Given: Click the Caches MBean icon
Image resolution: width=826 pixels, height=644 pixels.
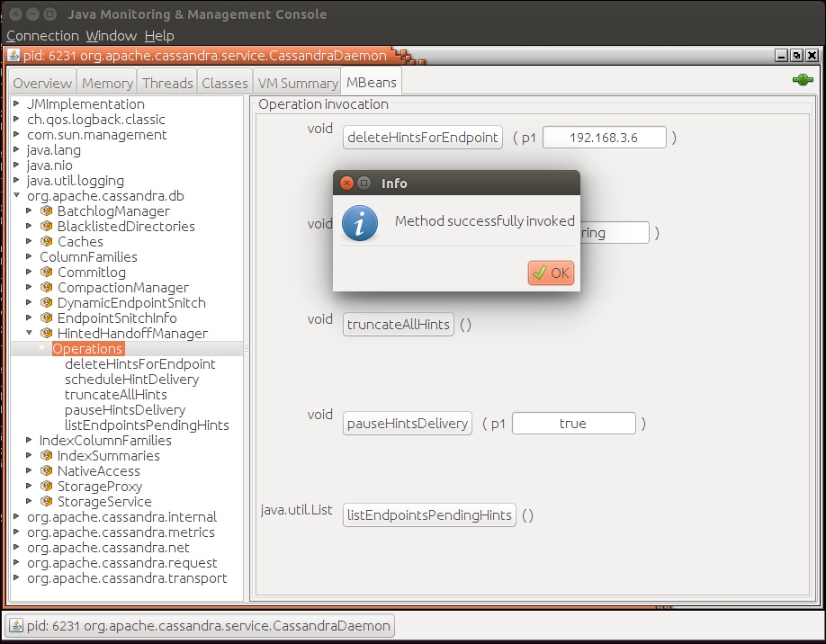Looking at the screenshot, I should click(x=47, y=241).
